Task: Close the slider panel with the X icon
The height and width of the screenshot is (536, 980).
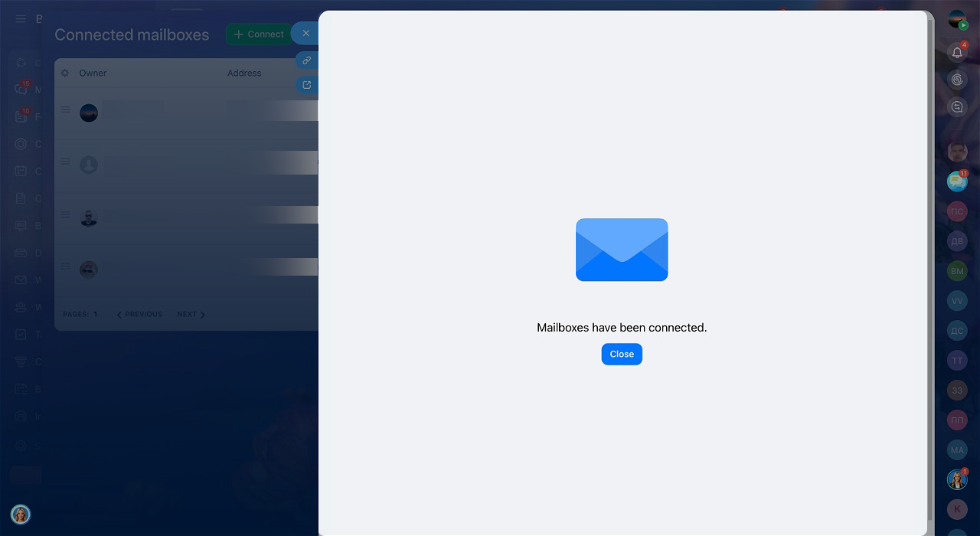Action: click(305, 34)
